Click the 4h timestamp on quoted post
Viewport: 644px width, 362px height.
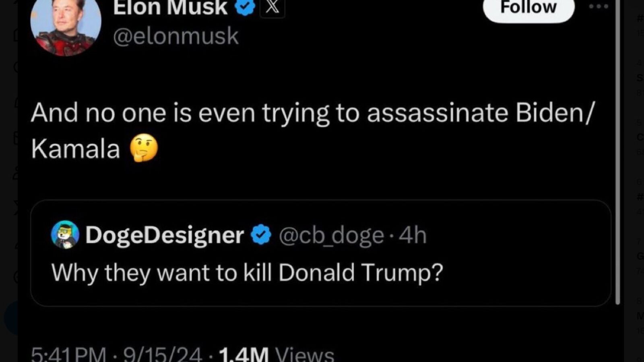pyautogui.click(x=413, y=235)
